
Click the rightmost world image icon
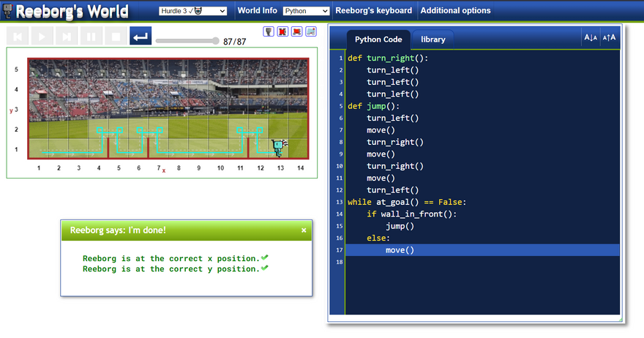coord(310,31)
